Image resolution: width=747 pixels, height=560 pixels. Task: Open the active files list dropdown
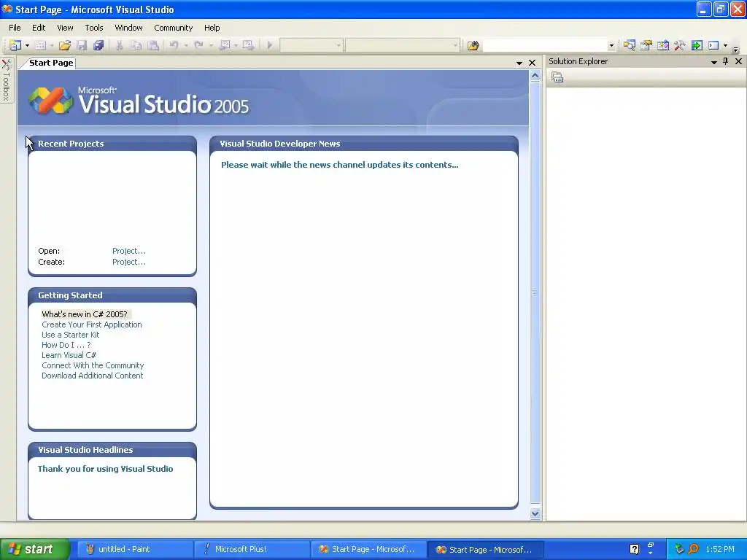pyautogui.click(x=519, y=63)
